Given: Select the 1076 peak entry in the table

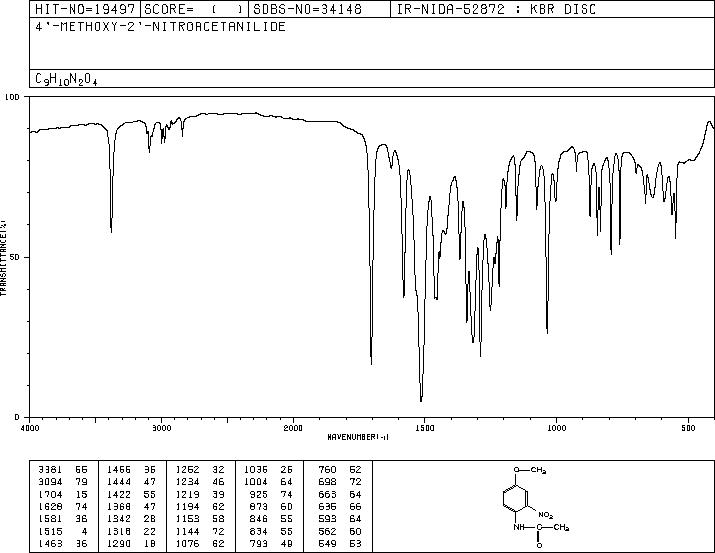Looking at the screenshot, I should pos(200,543).
